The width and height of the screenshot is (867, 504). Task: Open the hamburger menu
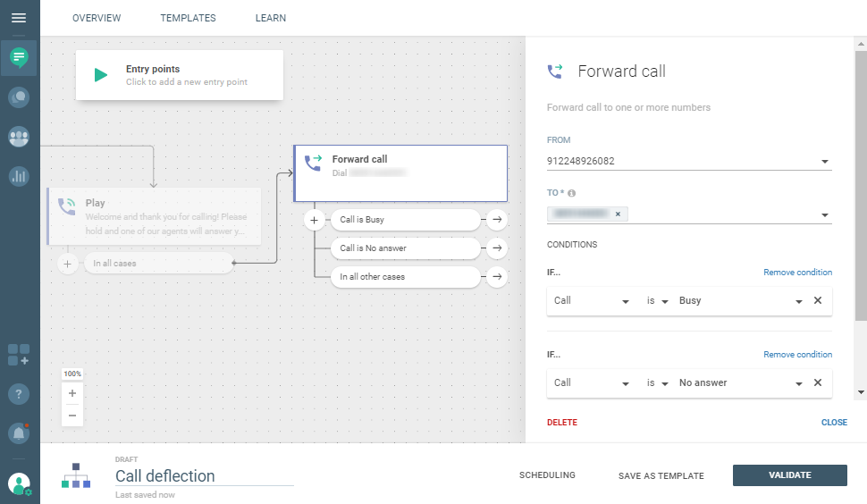pyautogui.click(x=19, y=18)
